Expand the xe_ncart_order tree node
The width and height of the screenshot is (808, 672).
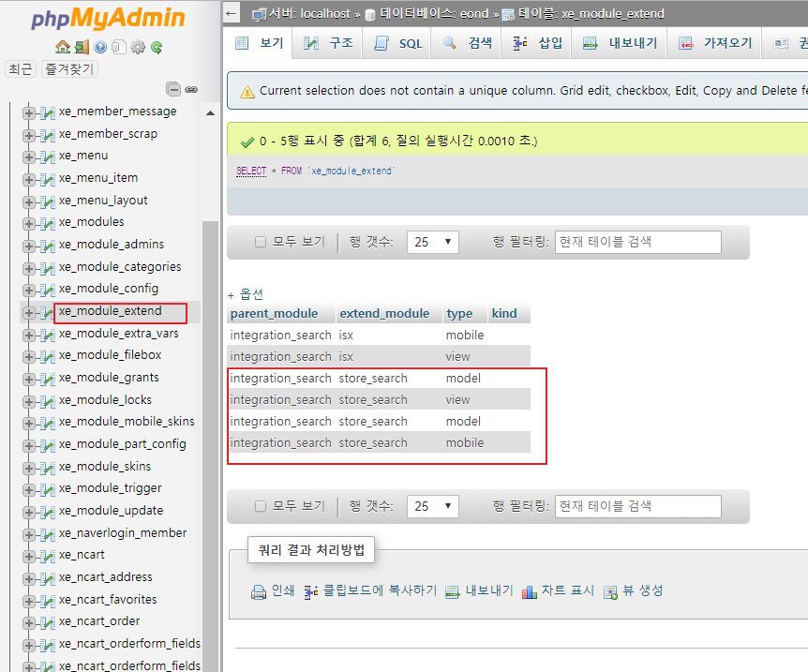point(29,622)
